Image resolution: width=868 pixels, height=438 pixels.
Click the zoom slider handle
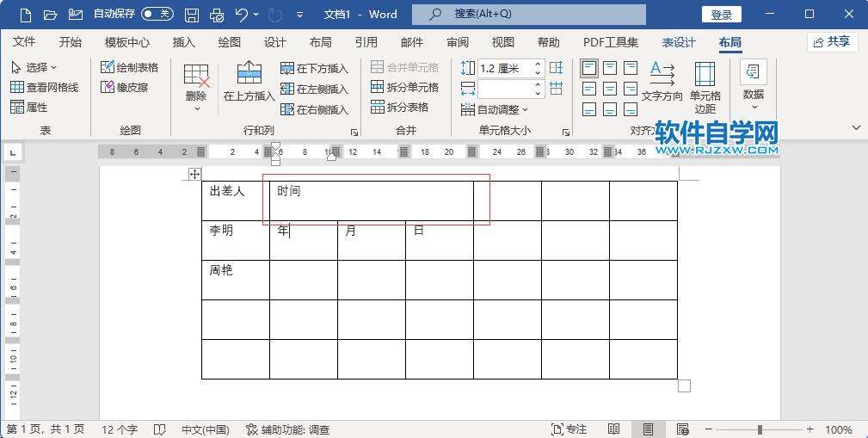pos(760,429)
